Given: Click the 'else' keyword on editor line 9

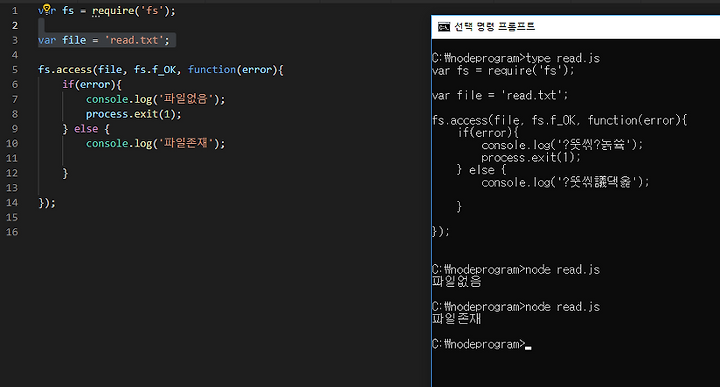Looking at the screenshot, I should 86,129.
